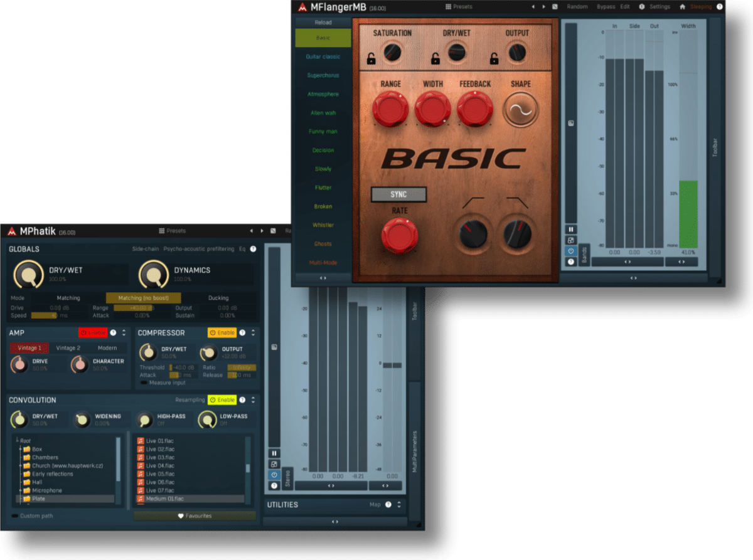Image resolution: width=753 pixels, height=560 pixels.
Task: Toggle the Output lock icon in MFlangerMB
Action: coord(494,60)
